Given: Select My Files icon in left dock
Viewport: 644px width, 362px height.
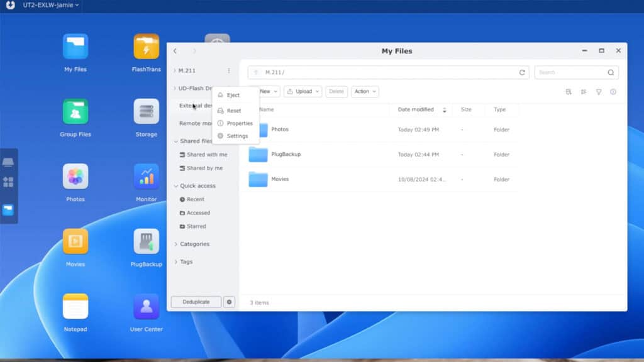Looking at the screenshot, I should (x=8, y=210).
